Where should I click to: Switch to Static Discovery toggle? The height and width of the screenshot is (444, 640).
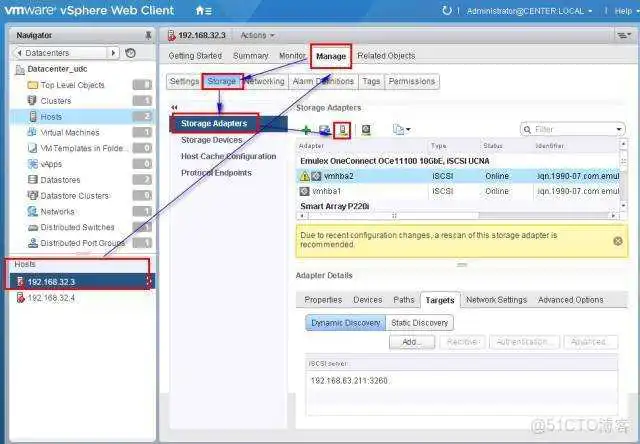pyautogui.click(x=419, y=323)
